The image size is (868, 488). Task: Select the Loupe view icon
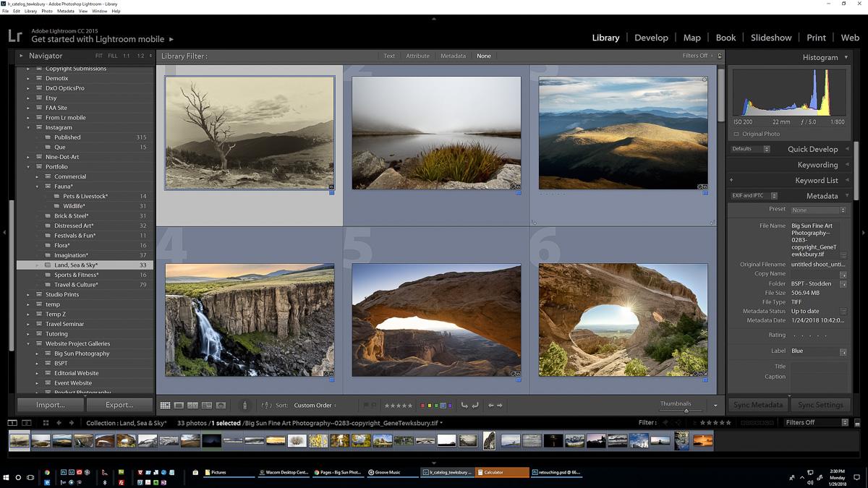[179, 406]
